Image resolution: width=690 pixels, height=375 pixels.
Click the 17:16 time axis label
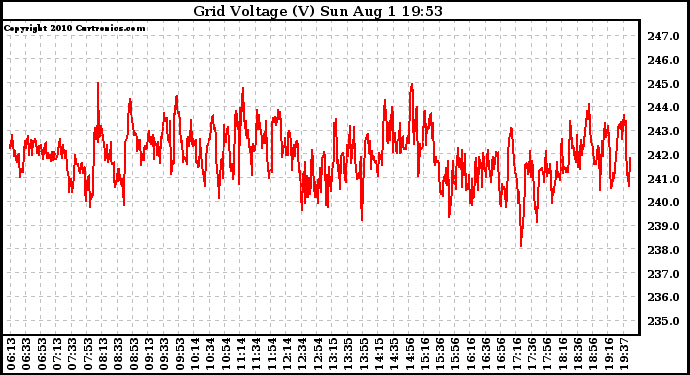(517, 354)
